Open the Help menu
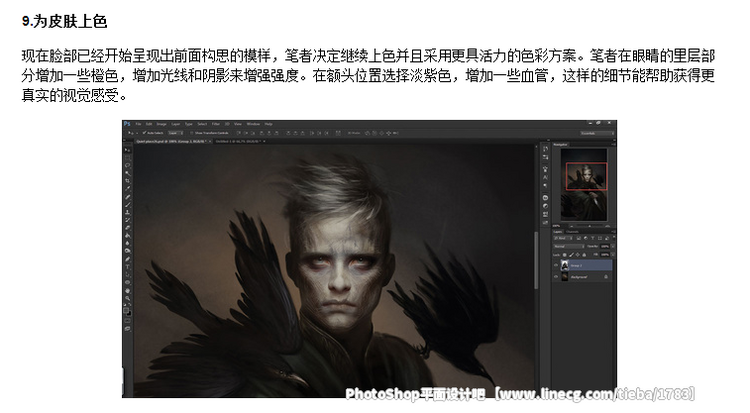This screenshot has width=750, height=413. click(268, 124)
